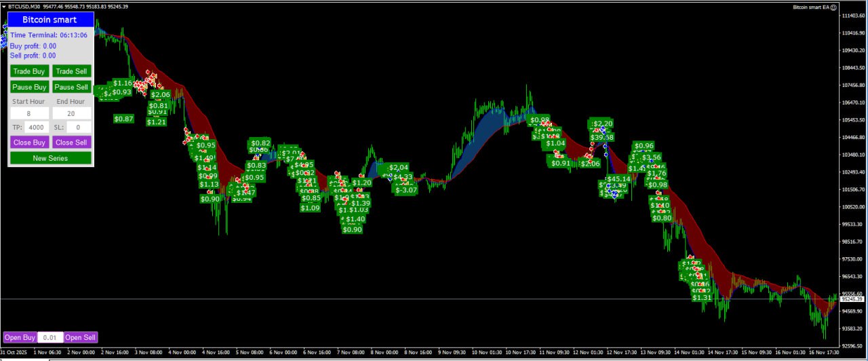Screen dimensions: 868x361
Task: Click the current price tag 95245.39
Action: coord(852,299)
